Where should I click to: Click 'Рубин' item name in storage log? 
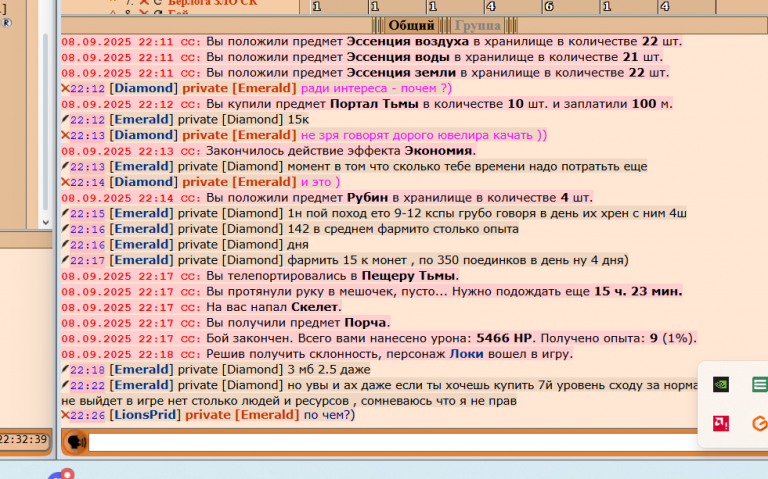367,198
